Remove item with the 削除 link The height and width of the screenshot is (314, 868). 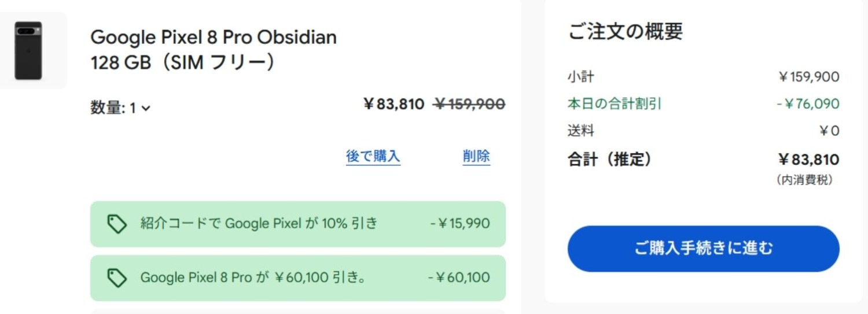[x=476, y=156]
